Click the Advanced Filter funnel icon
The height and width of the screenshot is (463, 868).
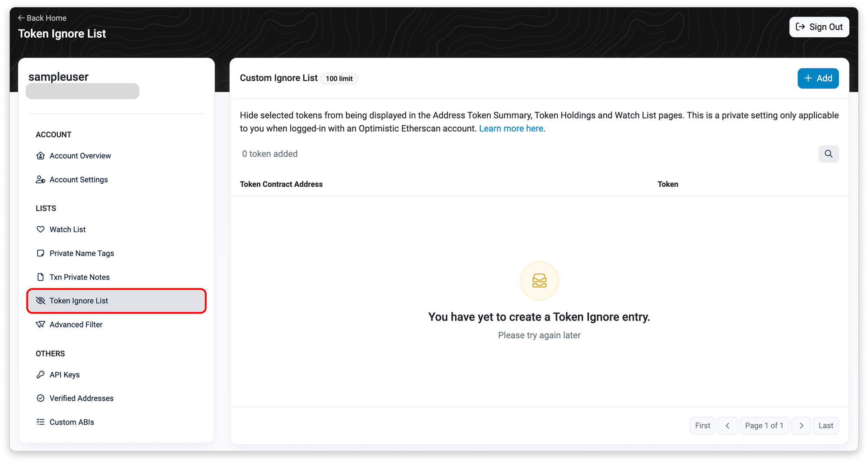point(40,324)
